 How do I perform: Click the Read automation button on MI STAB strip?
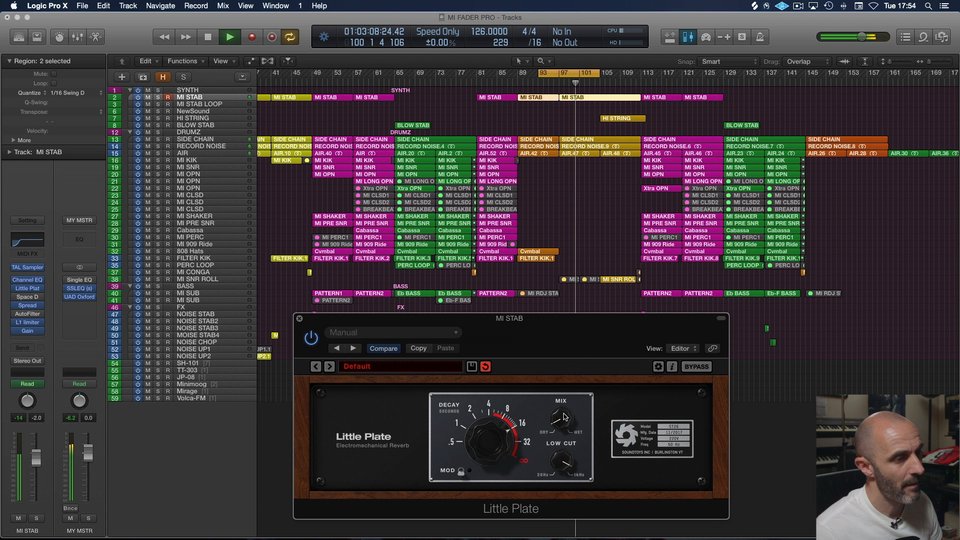28,384
